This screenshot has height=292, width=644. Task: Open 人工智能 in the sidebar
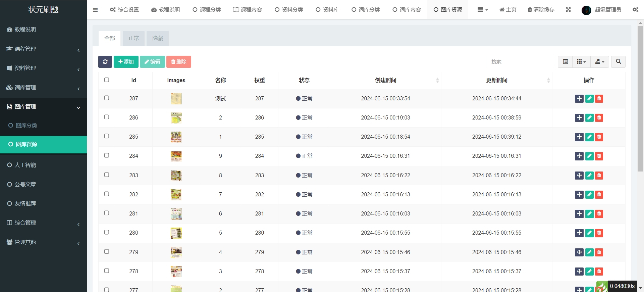point(43,165)
